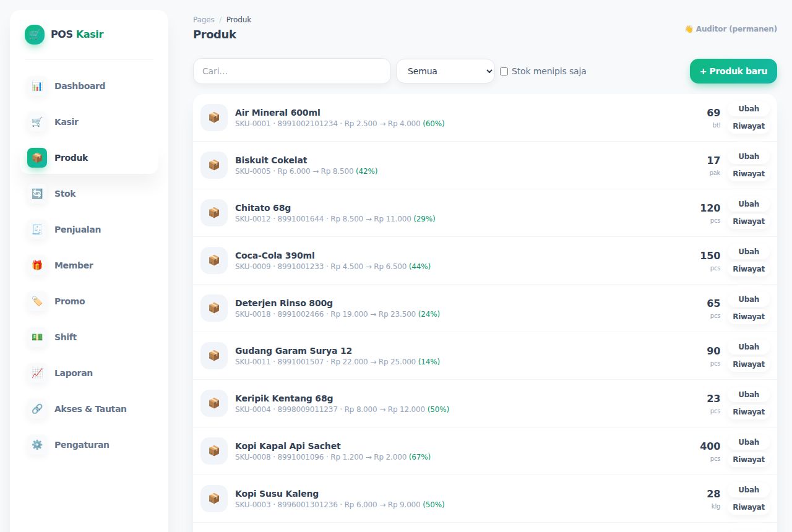Image resolution: width=792 pixels, height=532 pixels.
Task: Click the Auditor (permanen) user label
Action: [x=730, y=29]
